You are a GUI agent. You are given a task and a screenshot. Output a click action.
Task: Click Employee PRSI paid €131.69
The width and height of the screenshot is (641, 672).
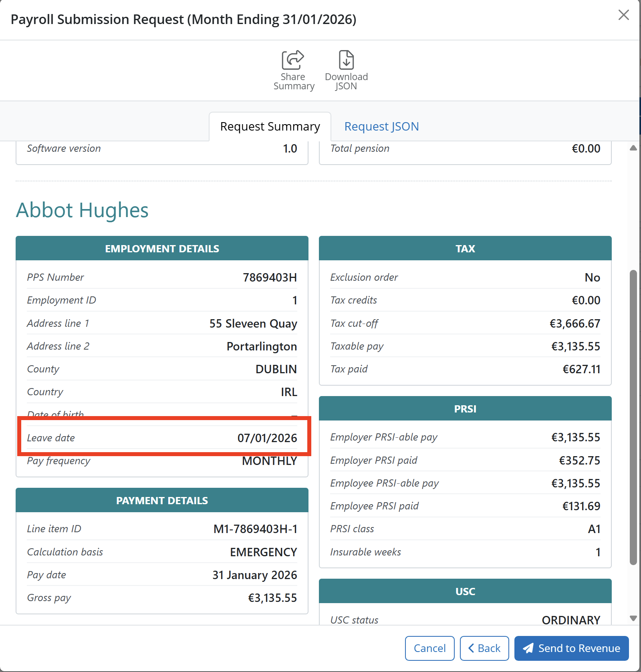click(x=581, y=506)
